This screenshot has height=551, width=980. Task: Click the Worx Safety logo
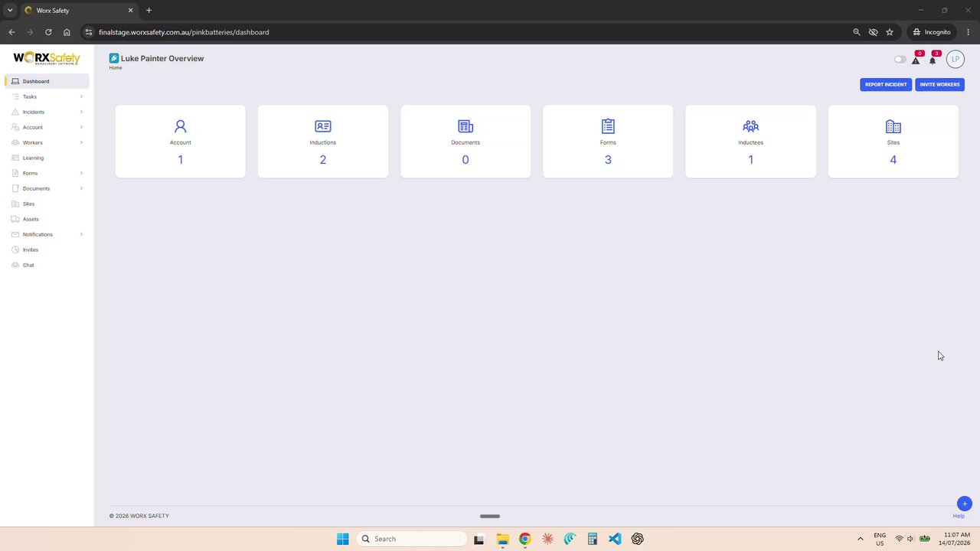tap(47, 58)
